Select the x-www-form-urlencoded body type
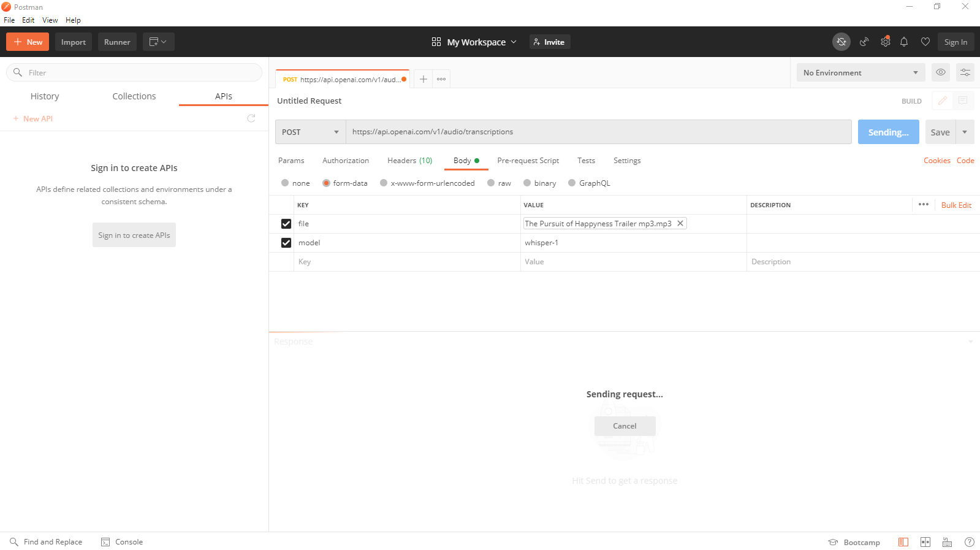 (384, 183)
